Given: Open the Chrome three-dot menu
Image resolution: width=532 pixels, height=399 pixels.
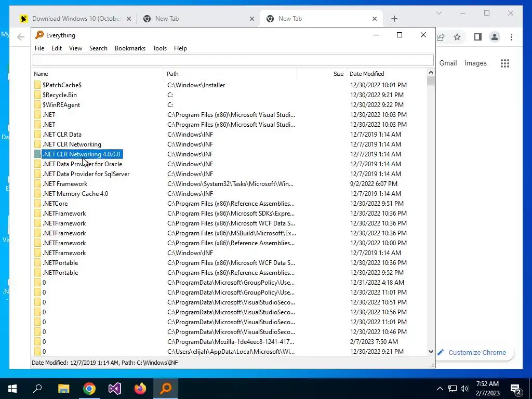Looking at the screenshot, I should tap(511, 37).
